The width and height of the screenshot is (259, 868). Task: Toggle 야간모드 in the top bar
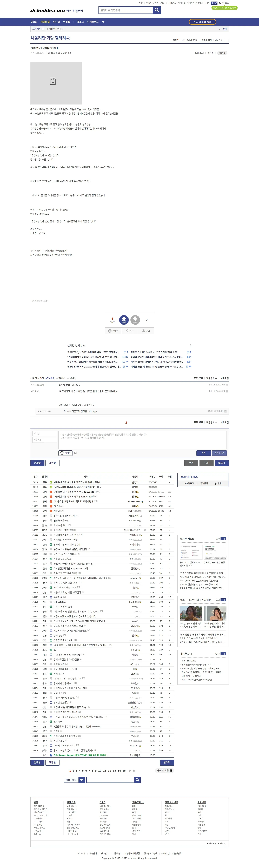pos(224,3)
